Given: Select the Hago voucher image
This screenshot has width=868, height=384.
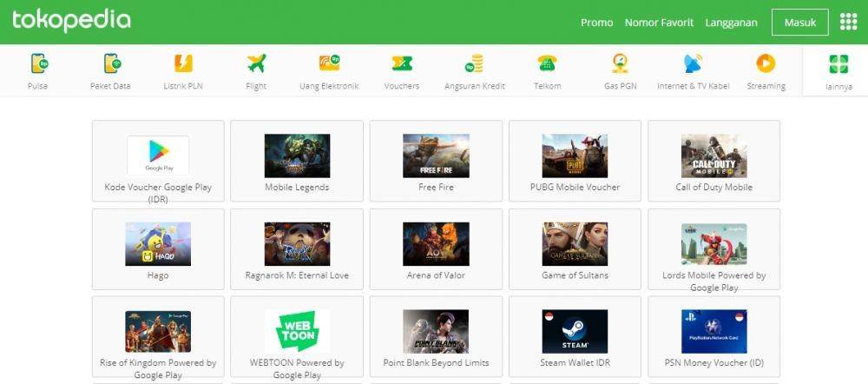Looking at the screenshot, I should [x=158, y=244].
